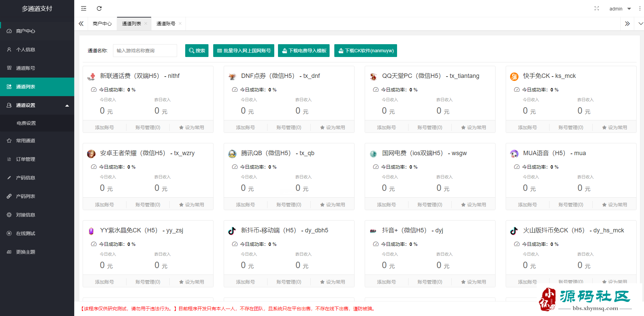Open the admin user dropdown
The image size is (644, 316).
pos(620,9)
